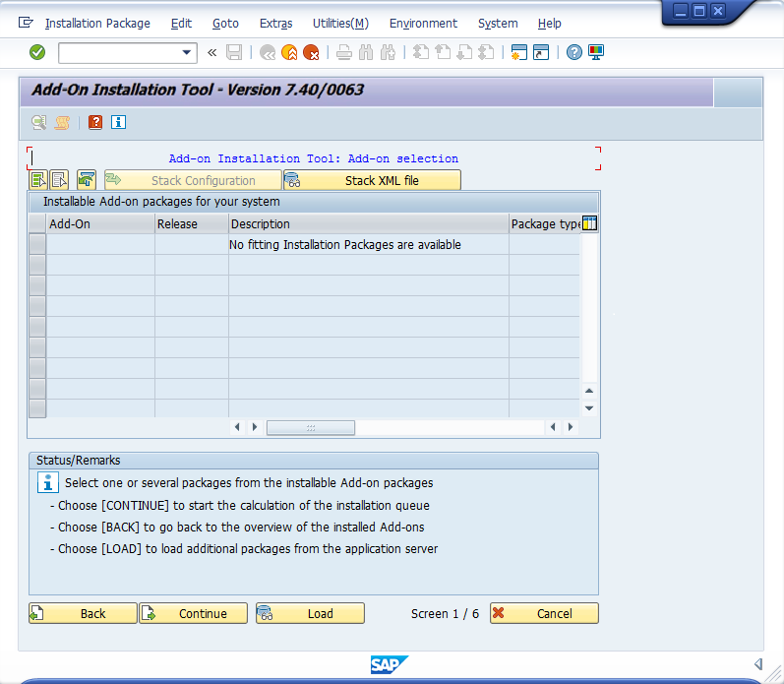Click the orange Exit toolbar icon
The width and height of the screenshot is (784, 684).
pos(289,52)
